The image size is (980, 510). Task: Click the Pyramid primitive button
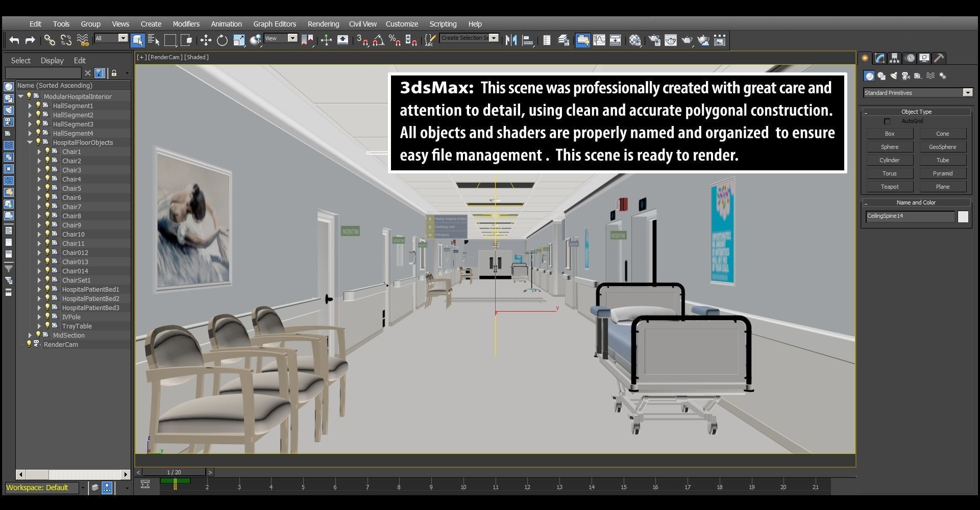(x=943, y=173)
